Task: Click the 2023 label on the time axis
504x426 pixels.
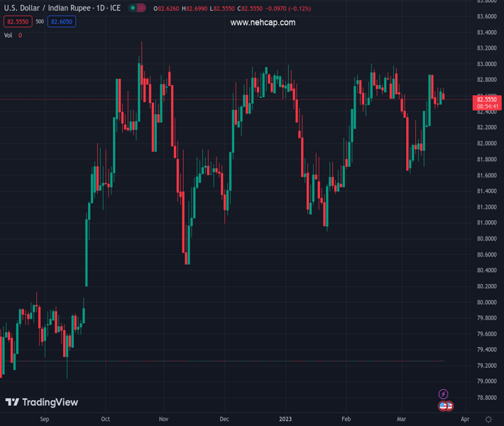Action: (x=285, y=420)
